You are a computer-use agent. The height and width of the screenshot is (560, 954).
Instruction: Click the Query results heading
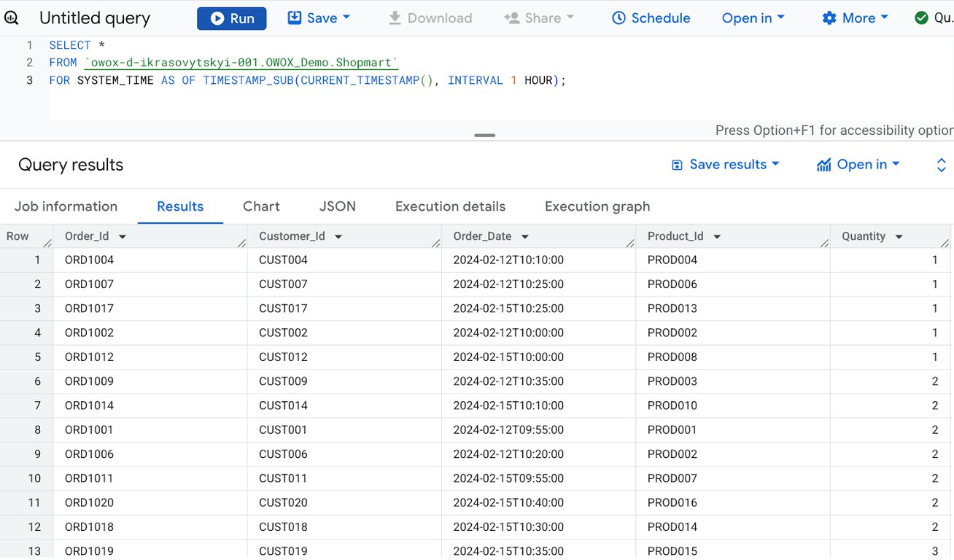point(71,165)
